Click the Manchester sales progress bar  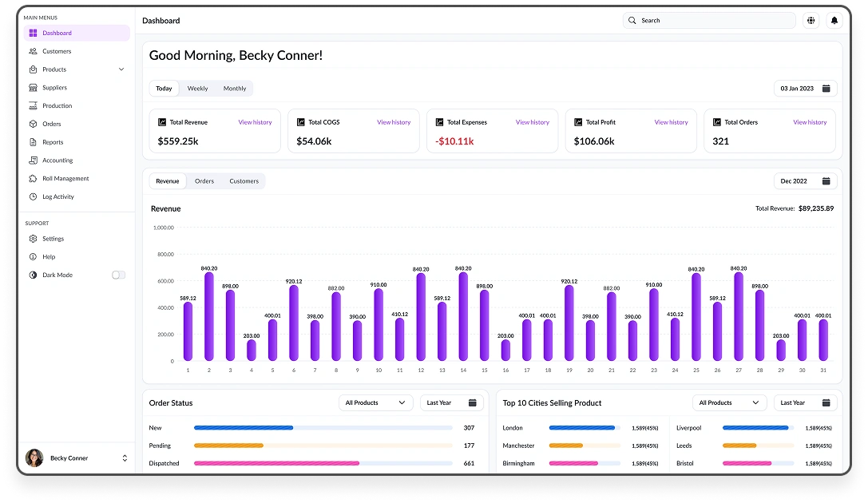point(585,446)
